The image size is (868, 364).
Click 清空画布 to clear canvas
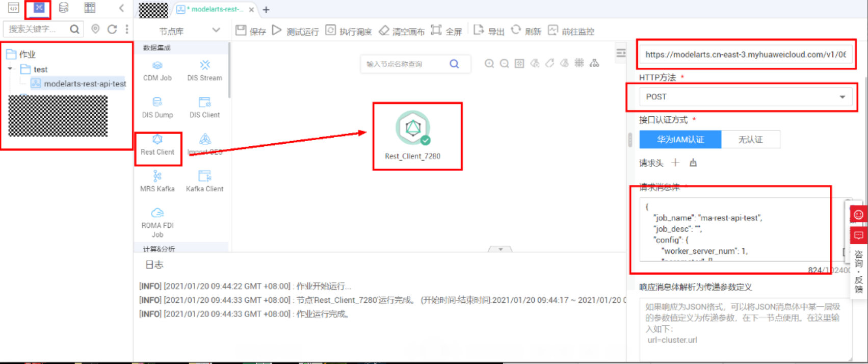(x=402, y=31)
